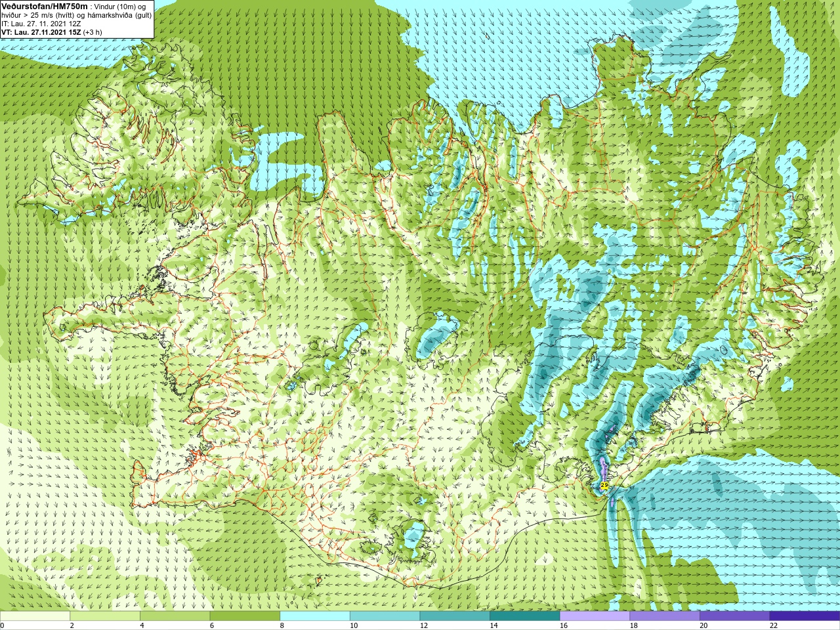The width and height of the screenshot is (840, 630).
Task: Click the 'IT: Lau. 27. 11. 2021 12Z' line
Action: tap(41, 24)
